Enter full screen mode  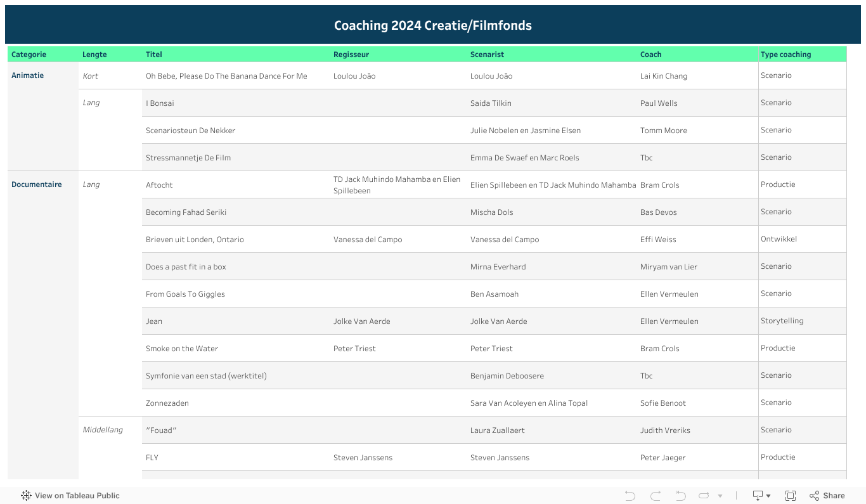coord(791,496)
